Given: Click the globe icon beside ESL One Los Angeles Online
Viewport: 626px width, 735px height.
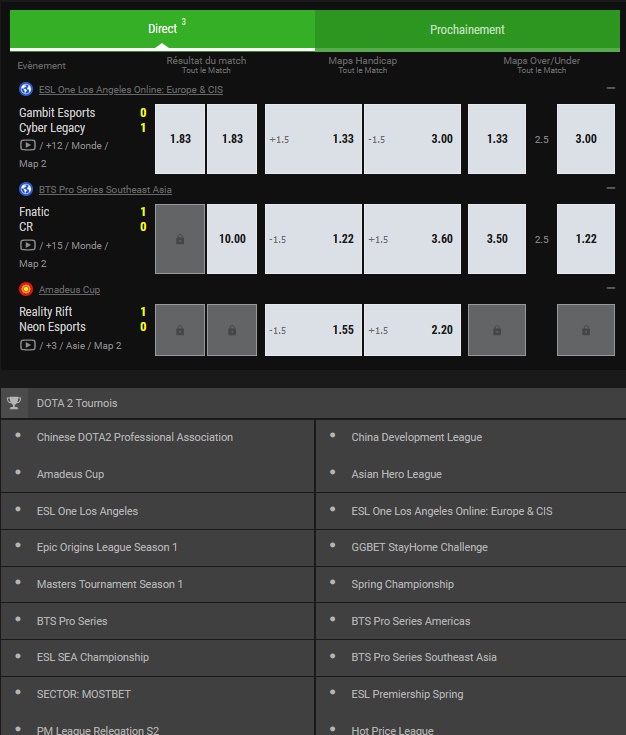Looking at the screenshot, I should pyautogui.click(x=26, y=89).
